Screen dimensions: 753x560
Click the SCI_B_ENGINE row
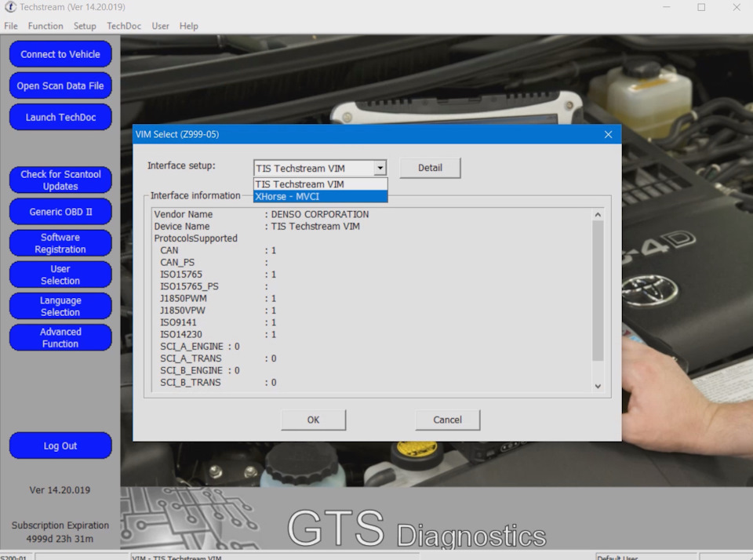pos(200,370)
